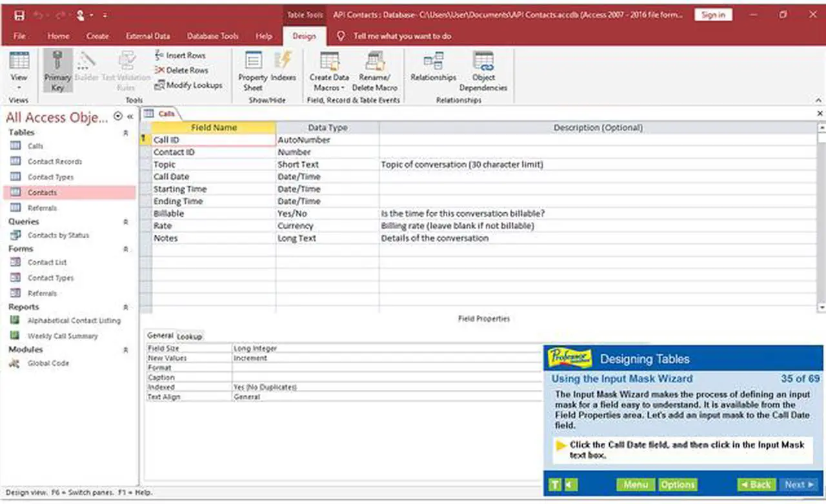Viewport: 826px width, 504px height.
Task: Switch to the Home tab
Action: tap(59, 36)
